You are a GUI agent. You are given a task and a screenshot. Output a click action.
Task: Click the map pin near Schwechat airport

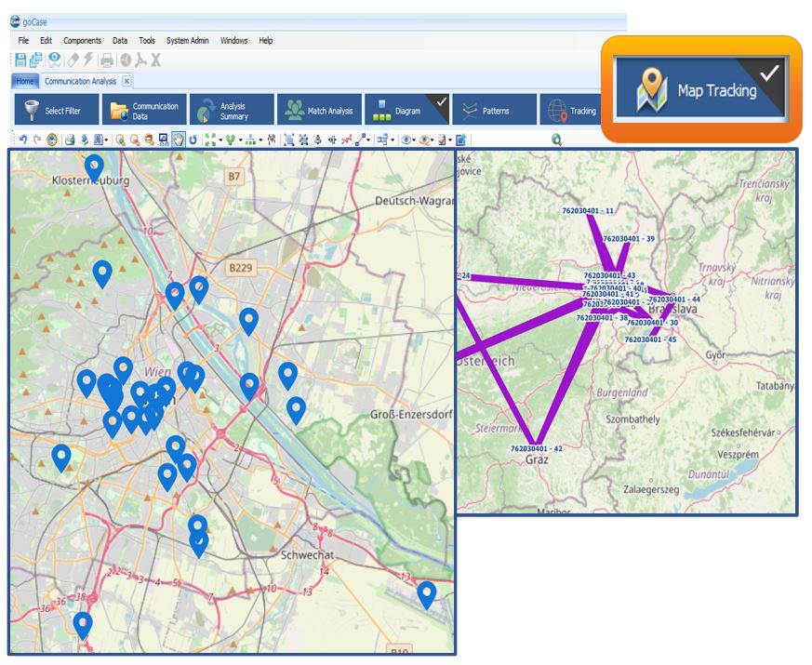click(x=427, y=595)
